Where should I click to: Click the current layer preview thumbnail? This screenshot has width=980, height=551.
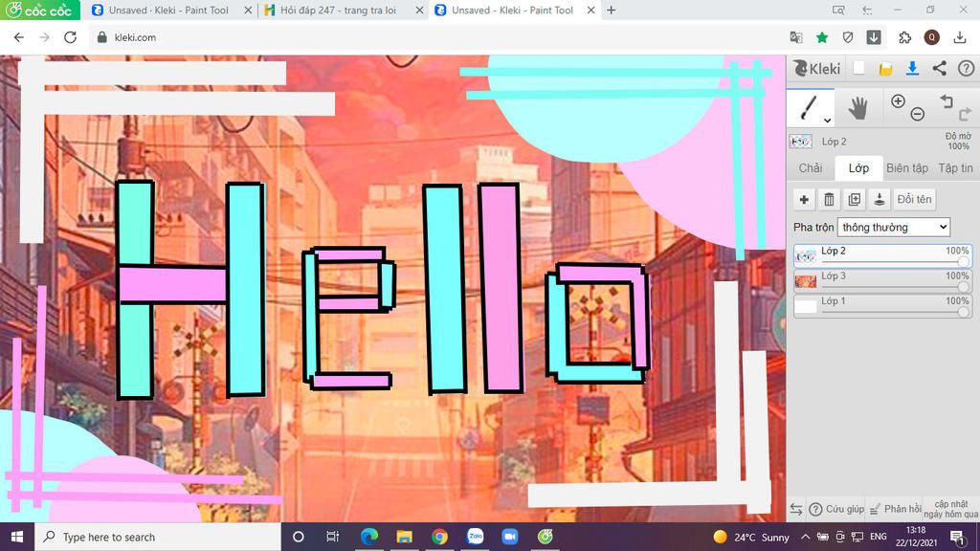(x=801, y=142)
